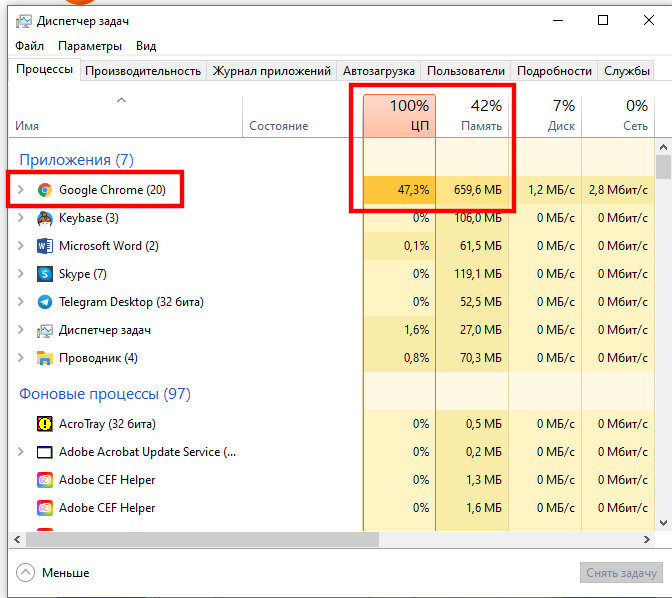Viewport: 672px width, 598px height.
Task: Click the vertical scrollbar up arrow
Action: [663, 147]
